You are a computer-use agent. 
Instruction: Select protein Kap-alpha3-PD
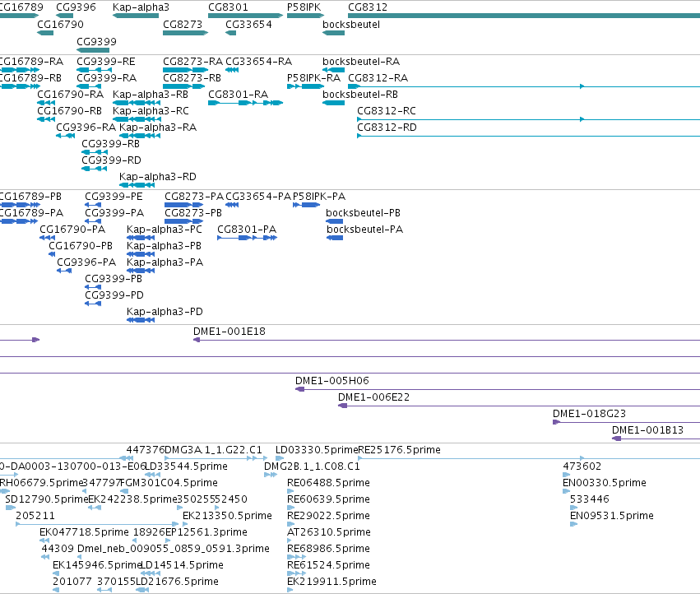(x=165, y=312)
